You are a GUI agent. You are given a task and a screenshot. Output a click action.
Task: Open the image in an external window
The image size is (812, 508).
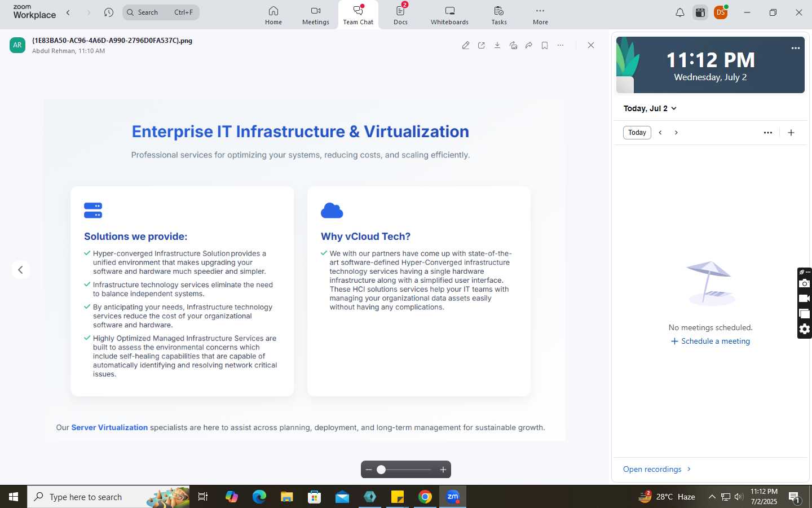[482, 45]
